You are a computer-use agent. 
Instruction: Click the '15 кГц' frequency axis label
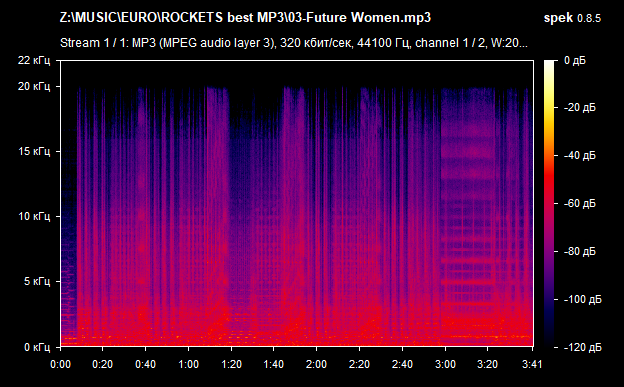pyautogui.click(x=34, y=151)
